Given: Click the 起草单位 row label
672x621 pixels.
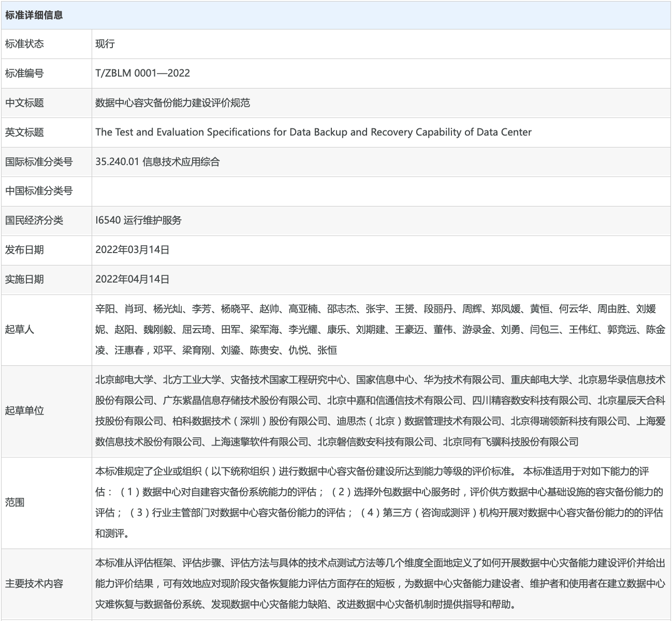Looking at the screenshot, I should pos(24,411).
